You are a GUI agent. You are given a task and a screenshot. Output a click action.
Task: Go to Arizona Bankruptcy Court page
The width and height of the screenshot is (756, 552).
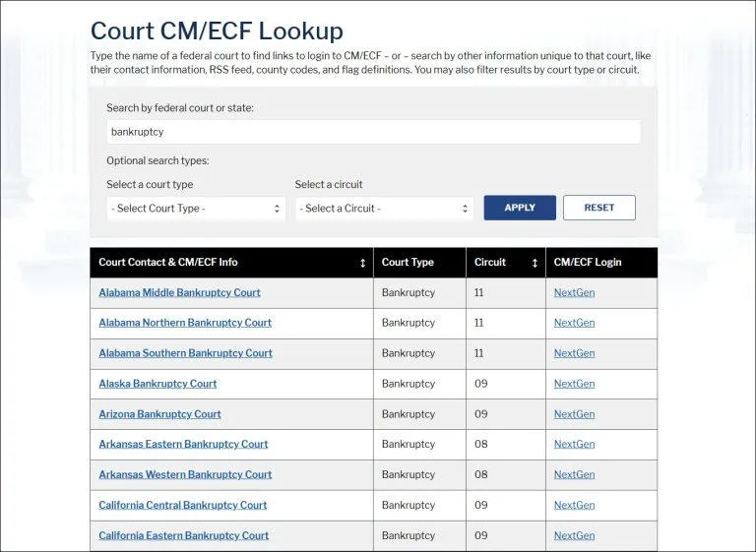pyautogui.click(x=159, y=414)
